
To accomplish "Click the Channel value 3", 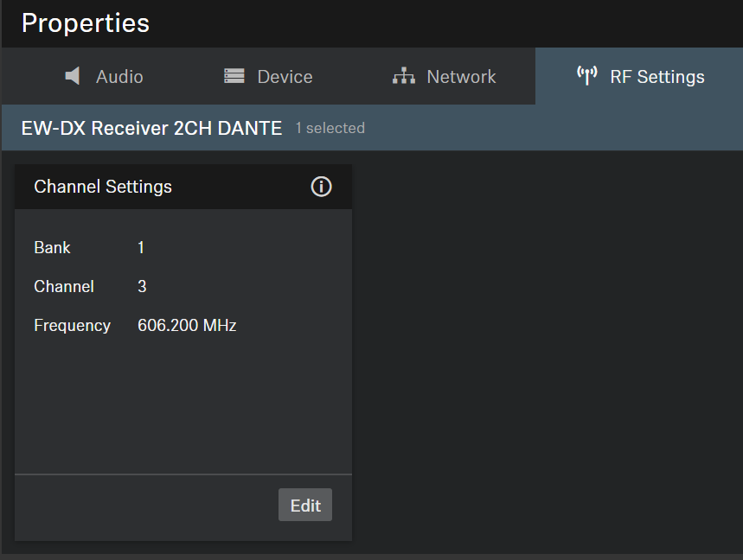I will click(x=142, y=286).
